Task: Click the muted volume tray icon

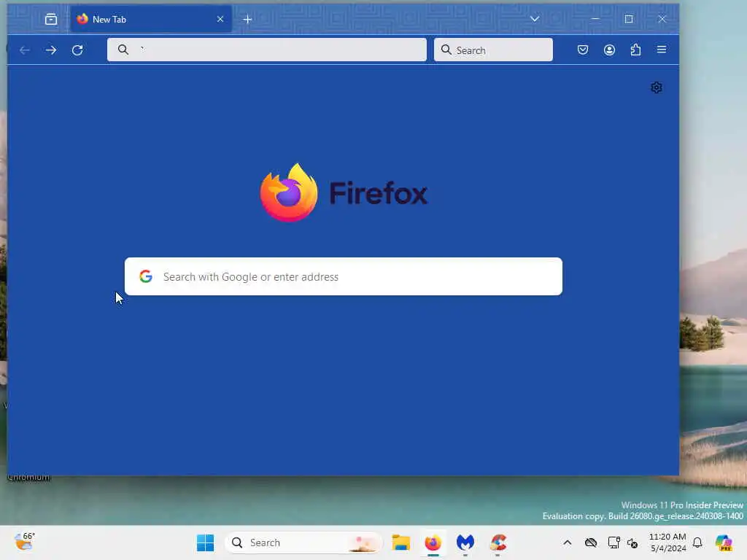Action: pyautogui.click(x=632, y=542)
